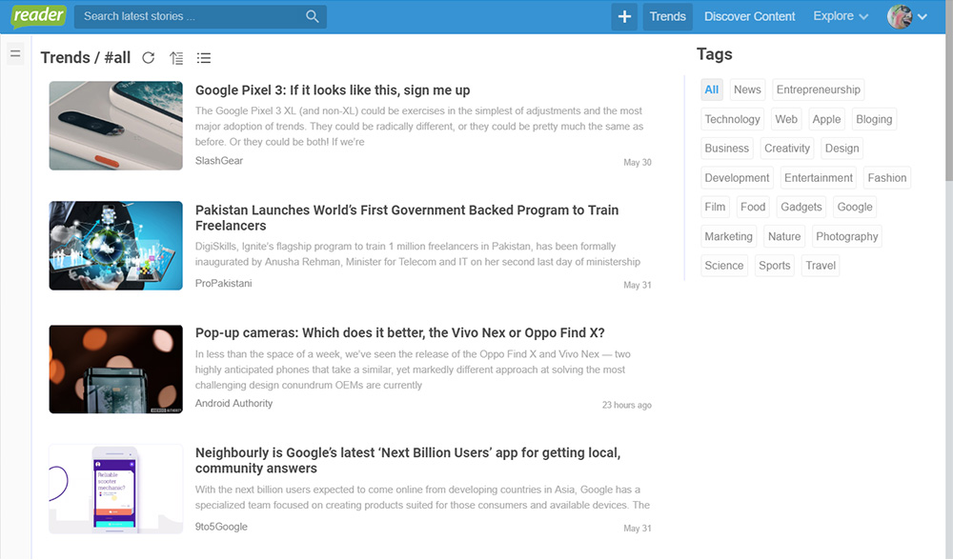The height and width of the screenshot is (560, 953).
Task: Click the Android Authority source name
Action: pos(234,403)
